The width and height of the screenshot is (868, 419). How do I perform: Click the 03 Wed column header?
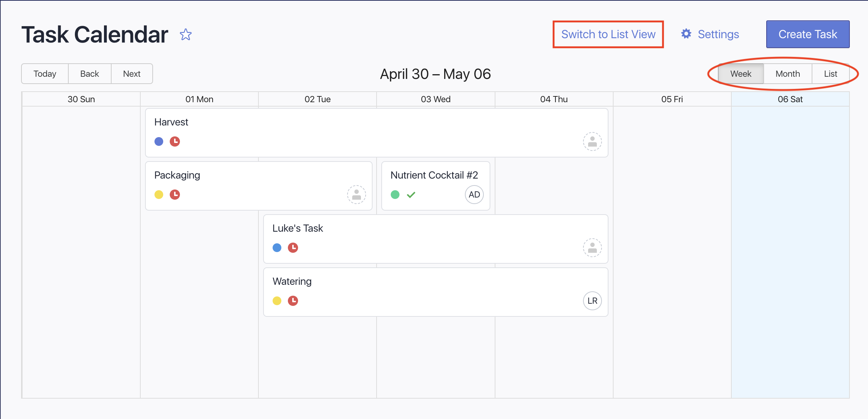tap(435, 99)
